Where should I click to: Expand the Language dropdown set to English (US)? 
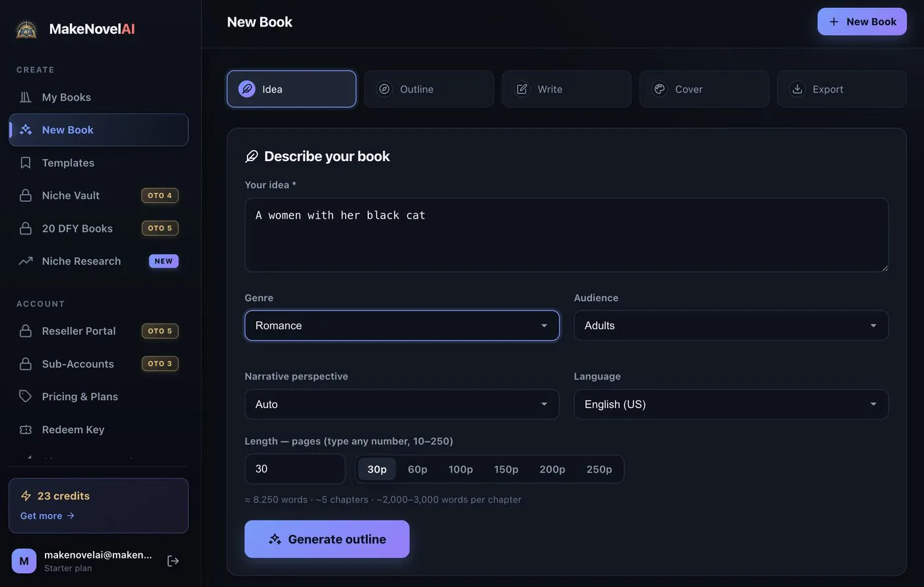point(731,404)
